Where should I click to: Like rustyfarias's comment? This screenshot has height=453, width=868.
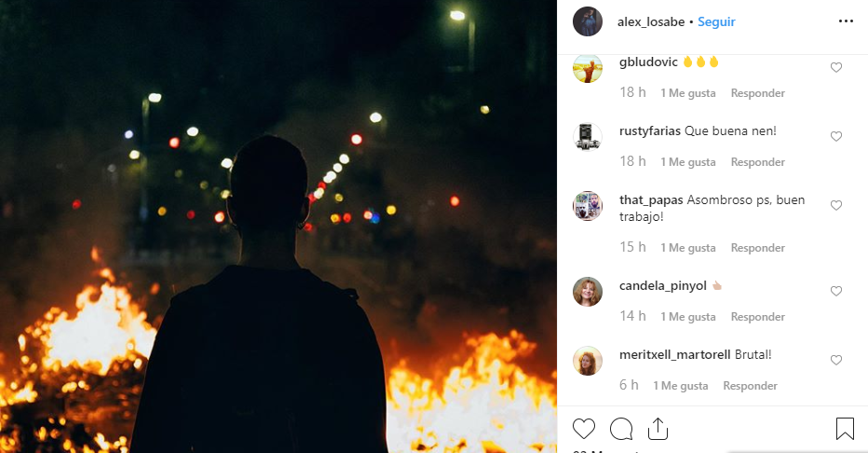pos(836,137)
